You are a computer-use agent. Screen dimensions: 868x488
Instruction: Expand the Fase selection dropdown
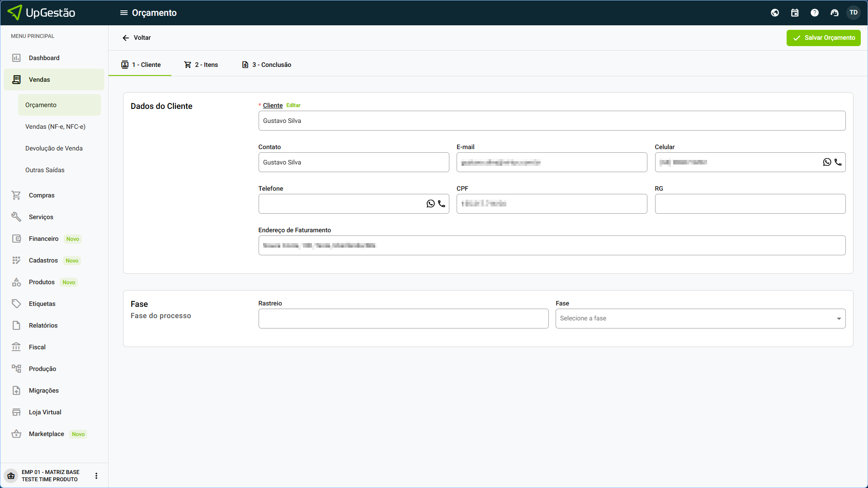pos(700,319)
